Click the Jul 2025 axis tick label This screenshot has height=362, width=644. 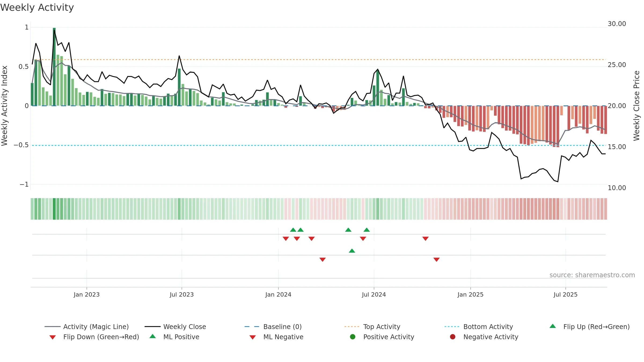[x=565, y=294]
